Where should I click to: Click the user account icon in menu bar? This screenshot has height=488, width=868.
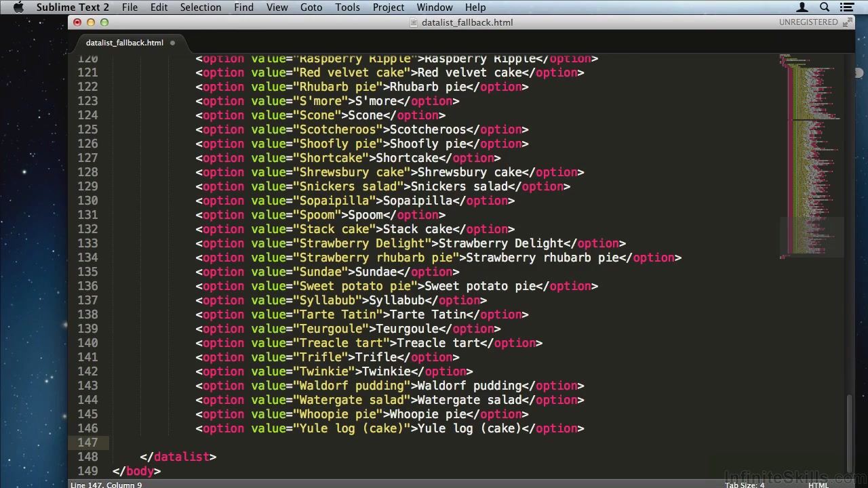tap(802, 7)
